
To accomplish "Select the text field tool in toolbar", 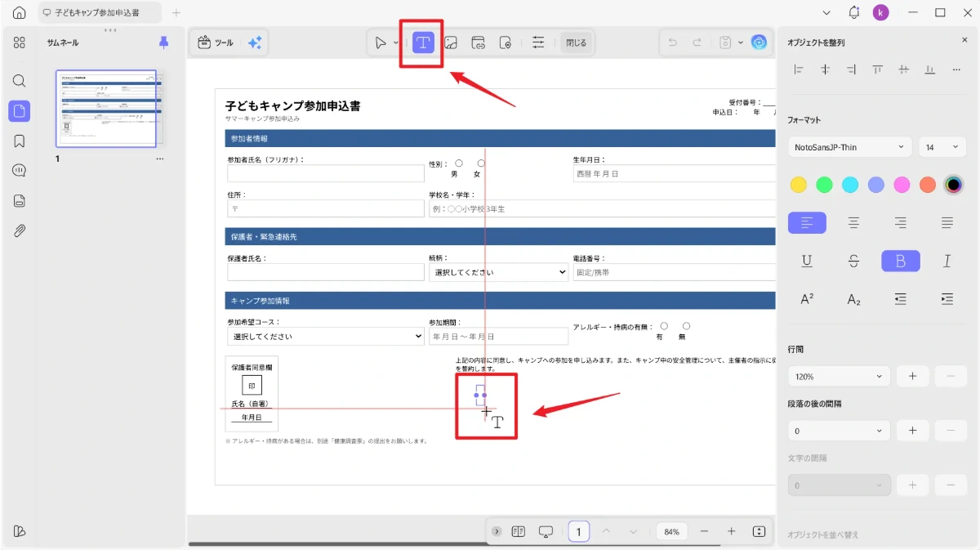I will point(423,43).
